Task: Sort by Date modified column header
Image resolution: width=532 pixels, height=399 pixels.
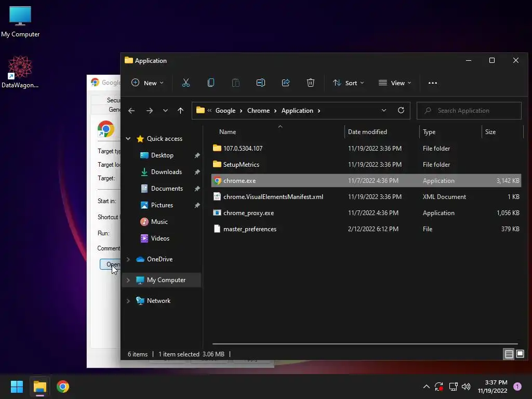Action: tap(367, 132)
